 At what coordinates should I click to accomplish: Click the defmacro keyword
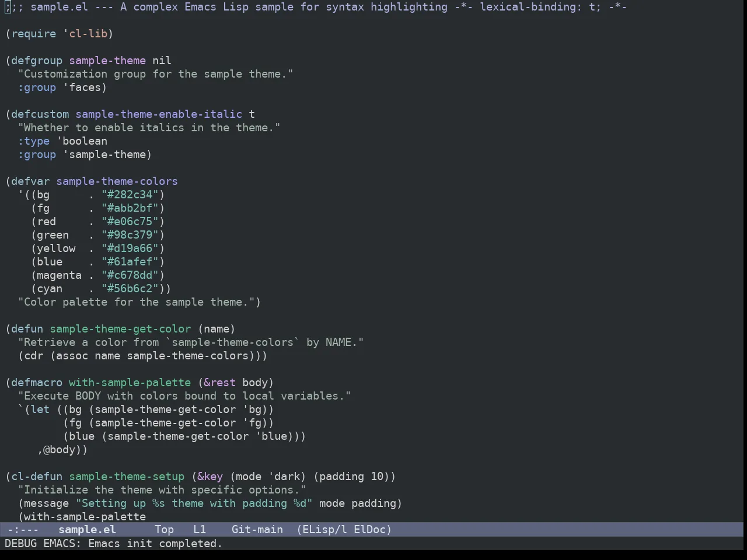(37, 383)
